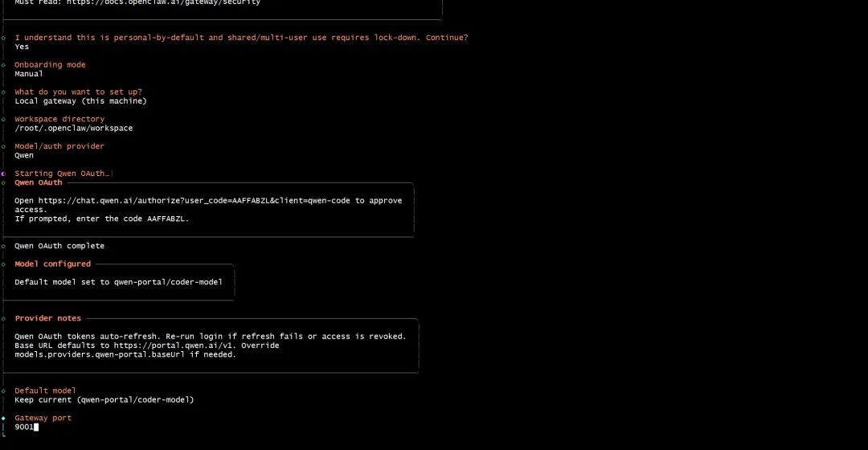Click 'Local gateway (this machine)' answer
Screen dimensions: 868x450
point(81,100)
